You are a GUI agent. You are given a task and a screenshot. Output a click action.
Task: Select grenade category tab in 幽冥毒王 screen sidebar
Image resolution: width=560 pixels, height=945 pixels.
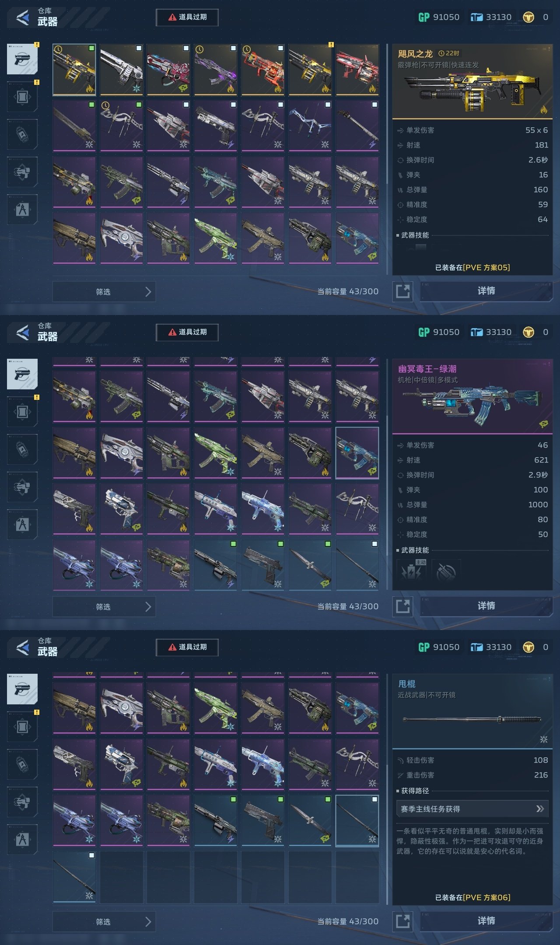click(22, 449)
